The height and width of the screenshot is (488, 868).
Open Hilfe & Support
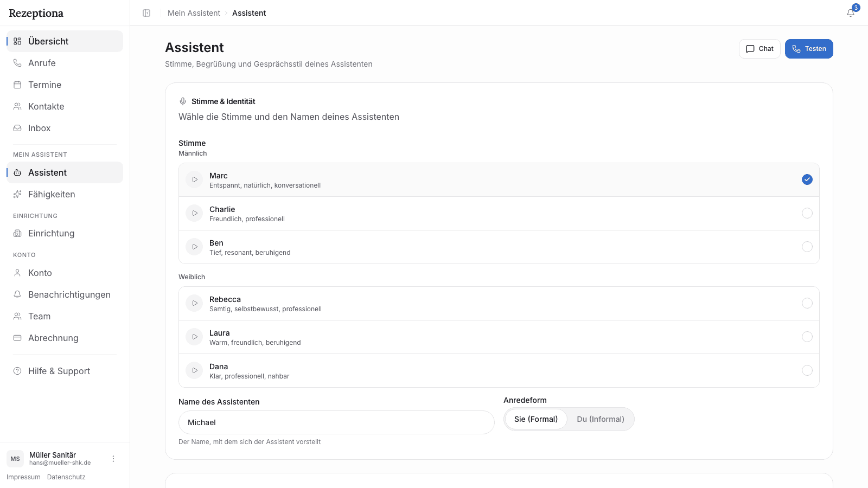coord(65,371)
